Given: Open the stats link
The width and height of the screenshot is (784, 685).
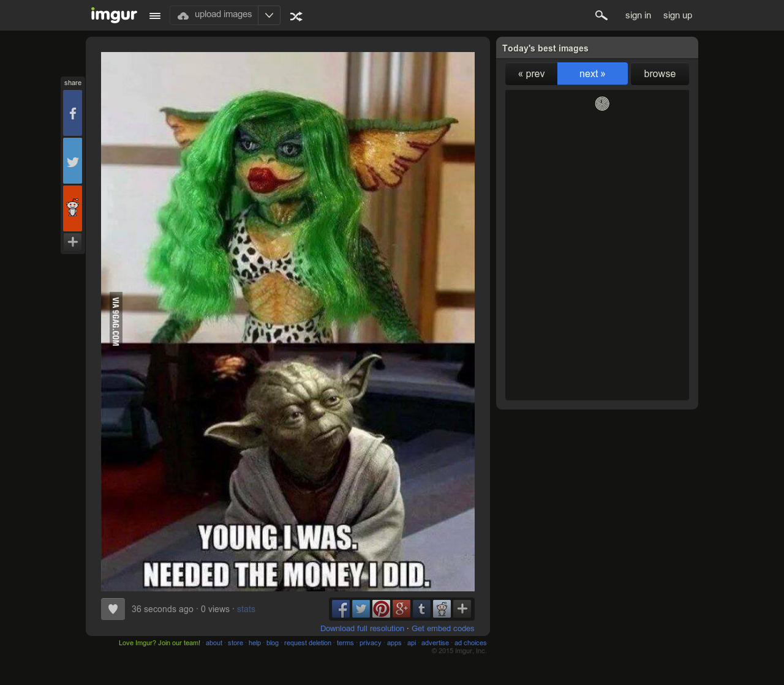Looking at the screenshot, I should click(x=246, y=609).
